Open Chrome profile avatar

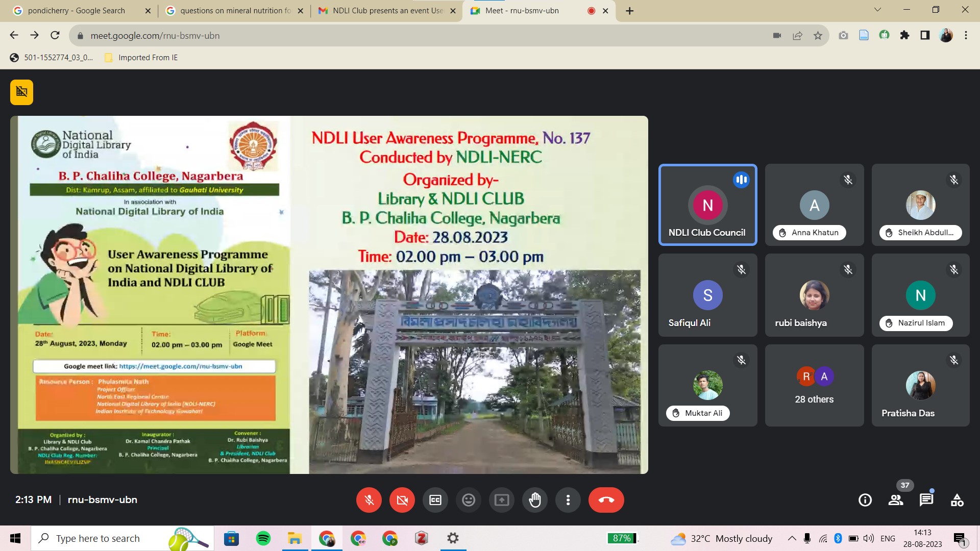946,35
